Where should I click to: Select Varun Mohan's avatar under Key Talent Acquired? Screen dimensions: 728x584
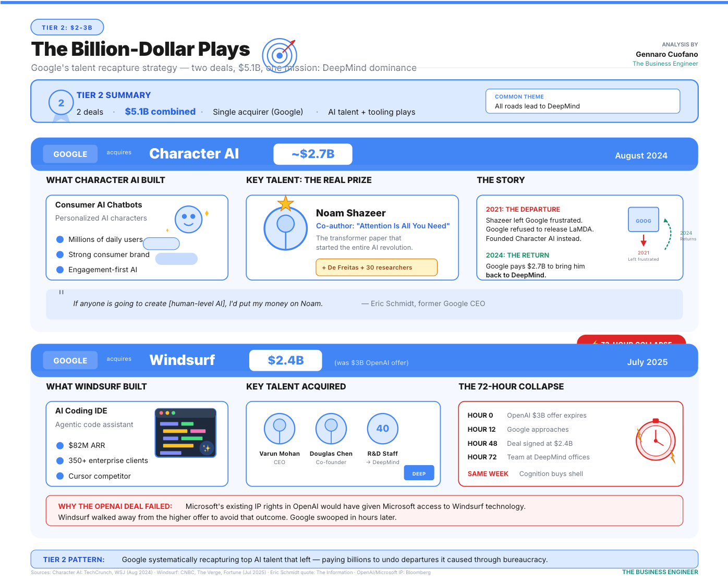pyautogui.click(x=280, y=428)
